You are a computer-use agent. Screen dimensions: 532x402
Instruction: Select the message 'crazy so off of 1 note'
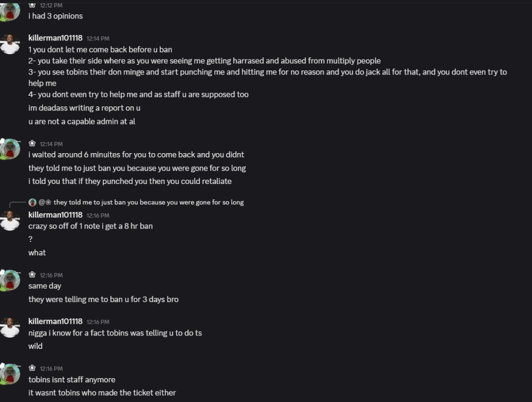pyautogui.click(x=90, y=225)
